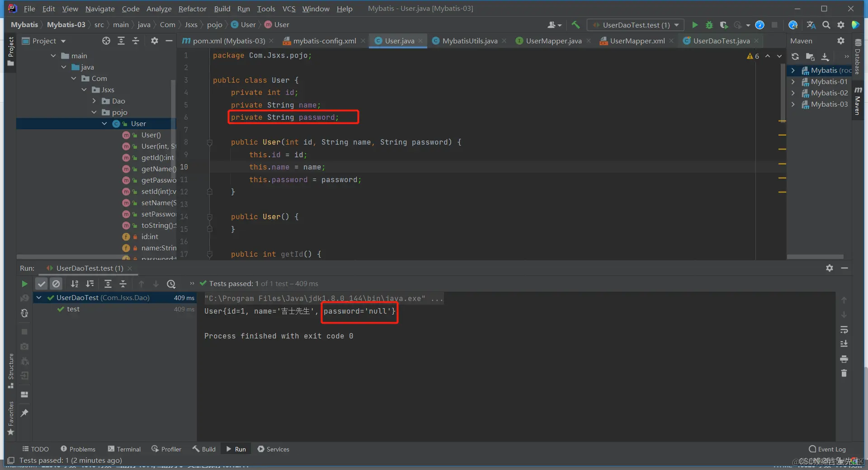Open Run panel settings gear

coord(830,268)
